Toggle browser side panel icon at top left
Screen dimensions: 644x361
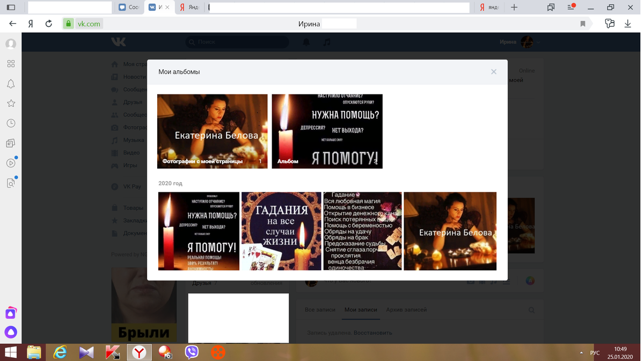click(x=11, y=8)
